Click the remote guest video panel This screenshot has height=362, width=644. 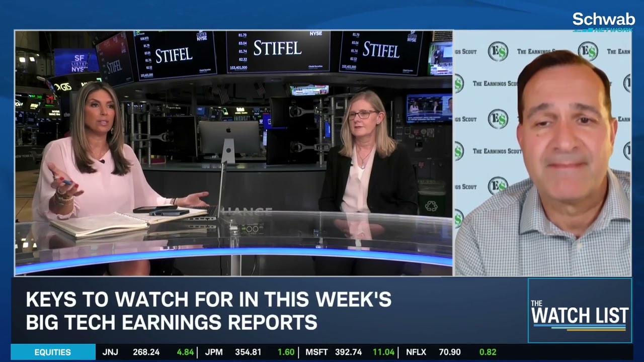(542, 153)
